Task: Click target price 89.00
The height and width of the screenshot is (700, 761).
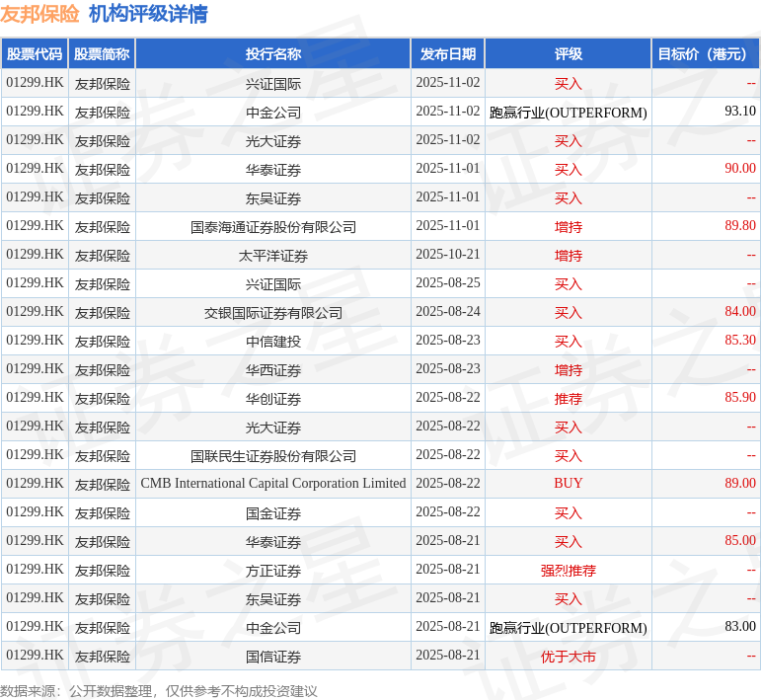Action: [740, 484]
